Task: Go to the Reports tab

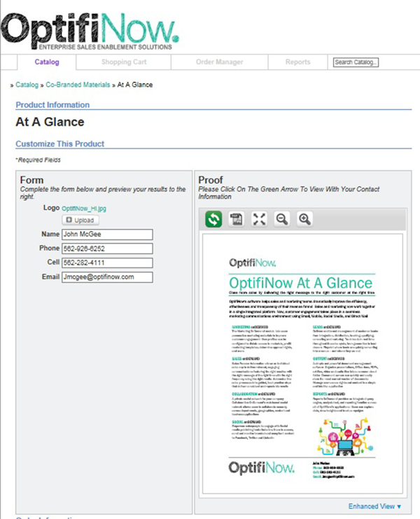Action: 297,62
